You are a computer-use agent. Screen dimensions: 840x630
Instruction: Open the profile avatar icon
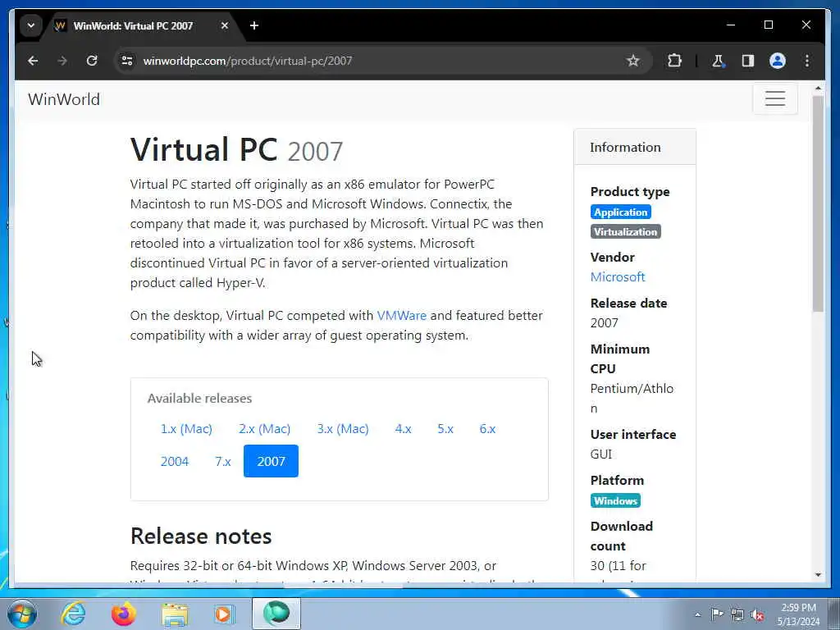tap(778, 61)
